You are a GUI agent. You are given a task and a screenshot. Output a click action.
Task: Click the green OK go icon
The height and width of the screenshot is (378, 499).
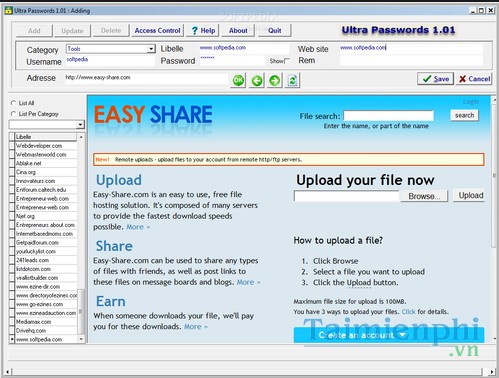pos(238,80)
